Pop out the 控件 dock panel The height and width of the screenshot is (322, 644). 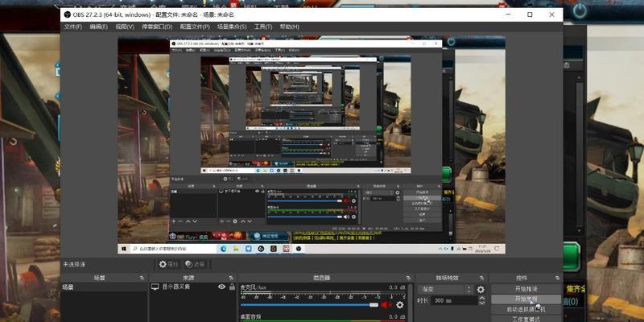click(556, 278)
